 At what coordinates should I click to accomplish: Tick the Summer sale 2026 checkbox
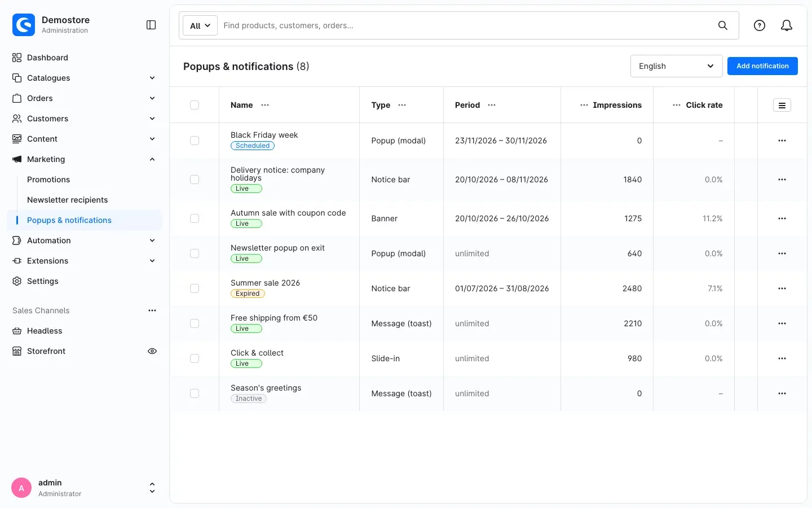195,288
